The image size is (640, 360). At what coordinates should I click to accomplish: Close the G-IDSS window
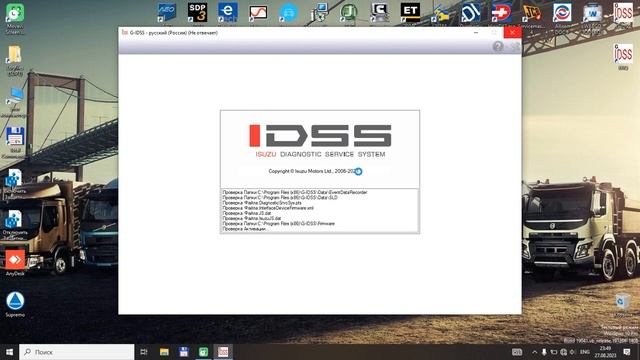click(x=512, y=32)
